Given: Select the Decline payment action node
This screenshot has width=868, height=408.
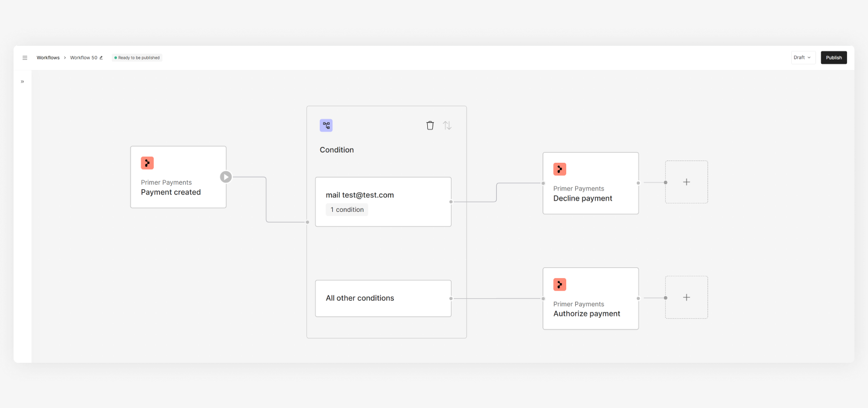Looking at the screenshot, I should (591, 183).
